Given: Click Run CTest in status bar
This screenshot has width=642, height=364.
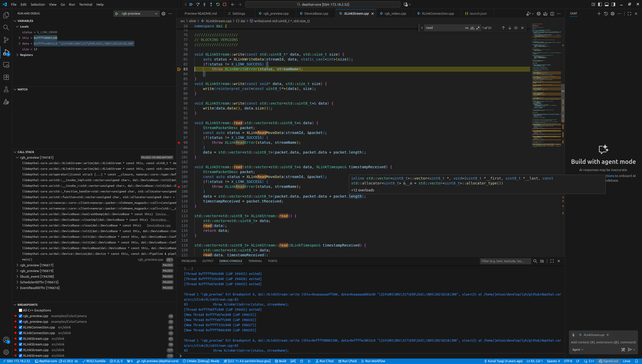Looking at the screenshot, I should (x=325, y=361).
